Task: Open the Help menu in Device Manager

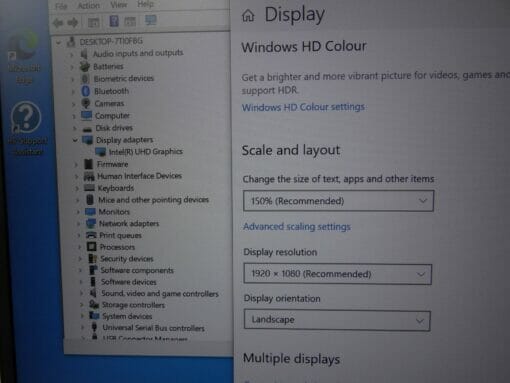Action: pos(145,4)
